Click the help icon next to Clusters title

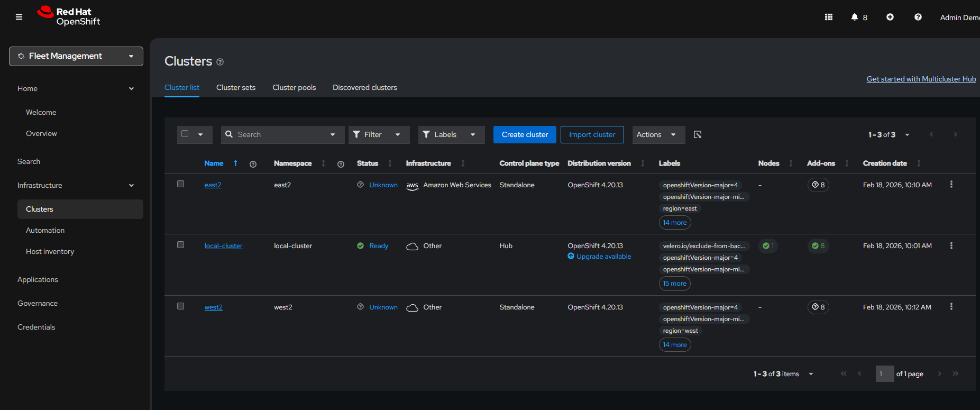(x=220, y=62)
